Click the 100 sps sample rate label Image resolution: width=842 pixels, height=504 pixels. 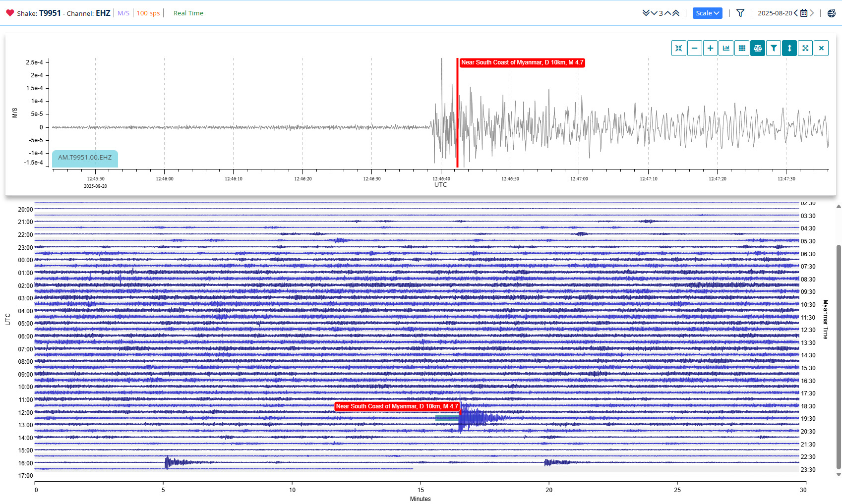pyautogui.click(x=148, y=13)
